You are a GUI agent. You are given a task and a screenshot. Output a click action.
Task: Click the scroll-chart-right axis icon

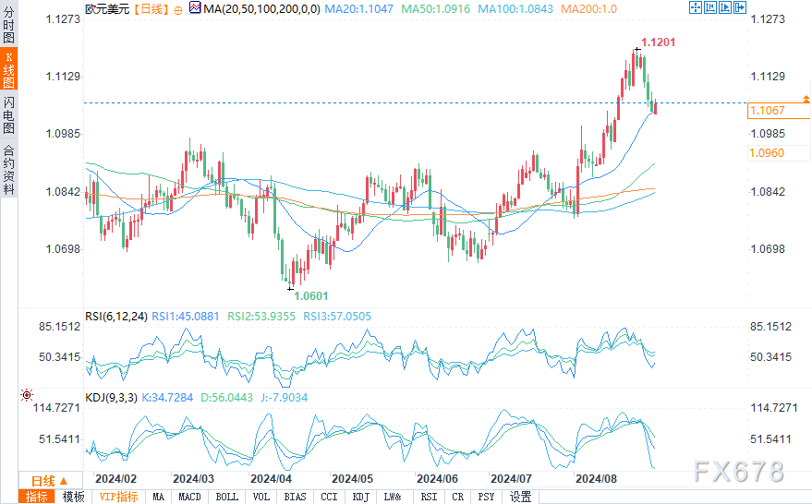click(x=725, y=7)
